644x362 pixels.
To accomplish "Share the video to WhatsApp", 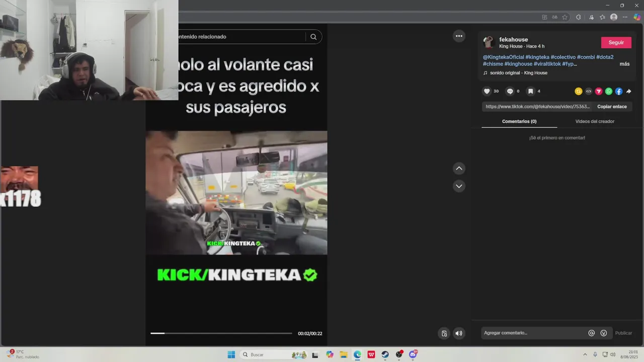I will [609, 91].
